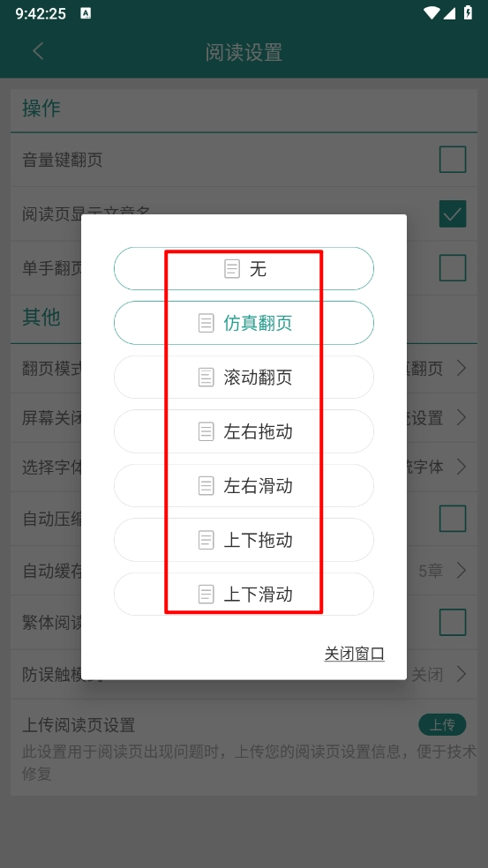This screenshot has height=868, width=488.
Task: Enable the 音量键翻页 checkbox
Action: (x=453, y=160)
